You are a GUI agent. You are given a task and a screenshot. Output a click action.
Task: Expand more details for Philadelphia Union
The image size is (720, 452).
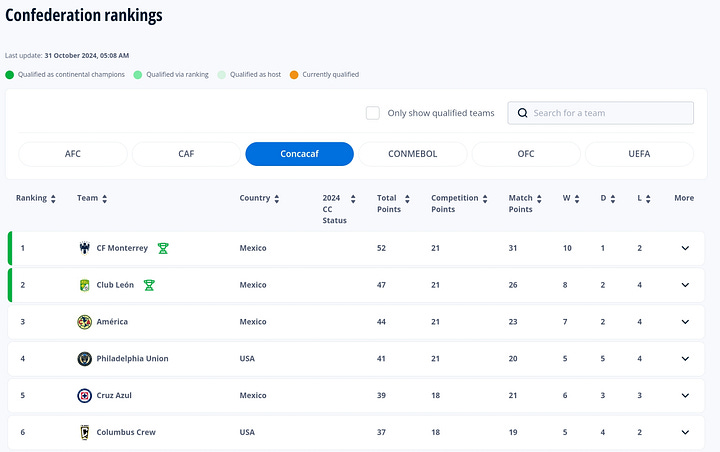pos(685,359)
